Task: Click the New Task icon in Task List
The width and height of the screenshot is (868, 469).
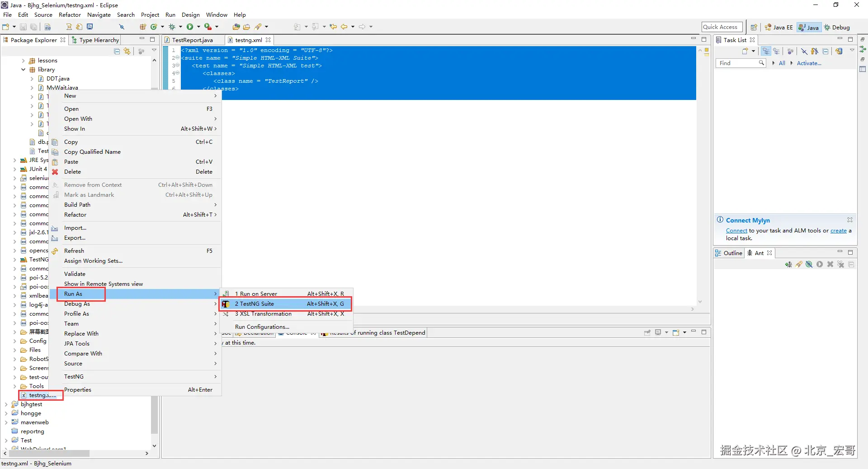Action: (x=745, y=51)
